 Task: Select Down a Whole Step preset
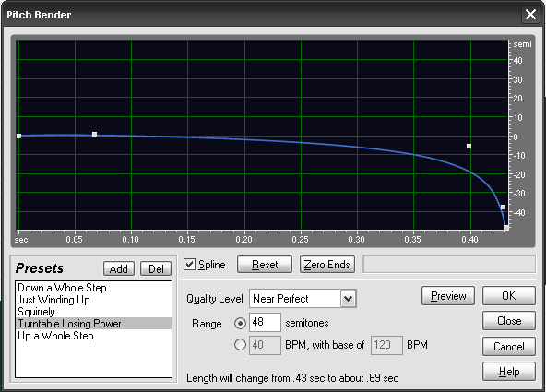tap(62, 288)
